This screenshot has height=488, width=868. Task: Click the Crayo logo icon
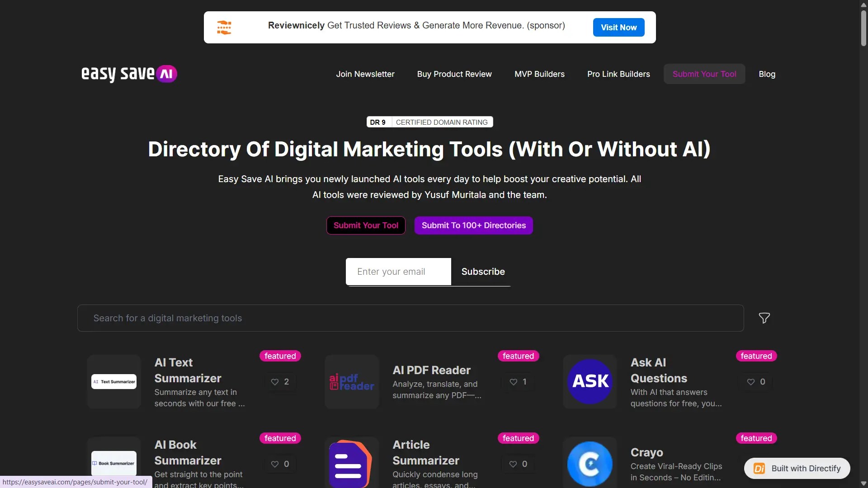[590, 463]
